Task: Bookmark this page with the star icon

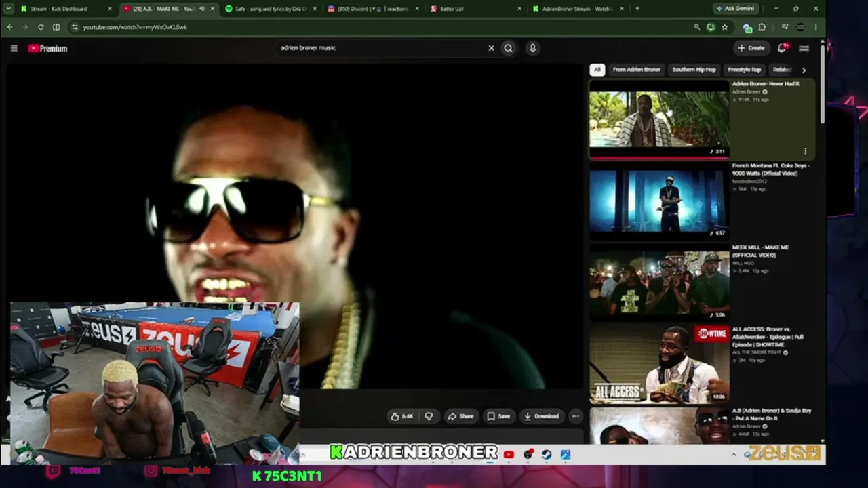Action: tap(724, 27)
